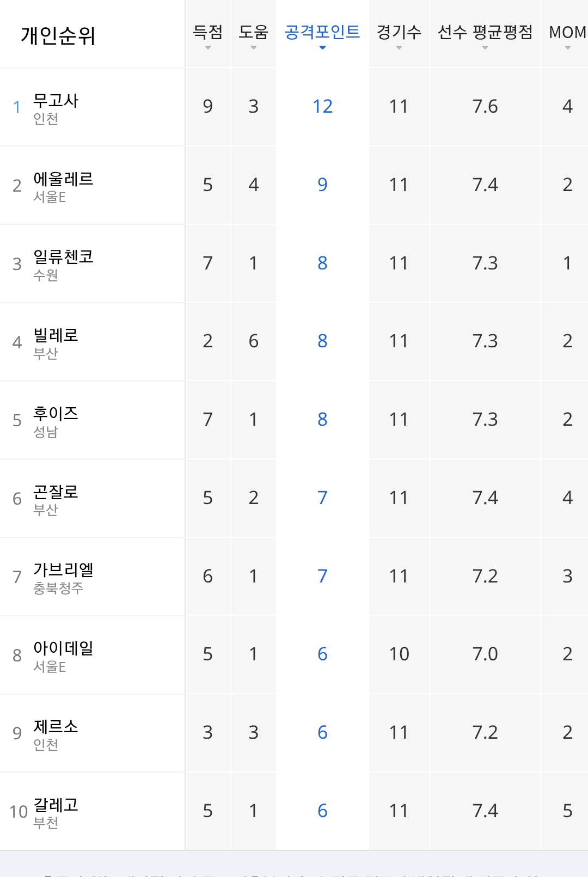Click the 개인순위 heading
The width and height of the screenshot is (588, 877).
click(58, 36)
